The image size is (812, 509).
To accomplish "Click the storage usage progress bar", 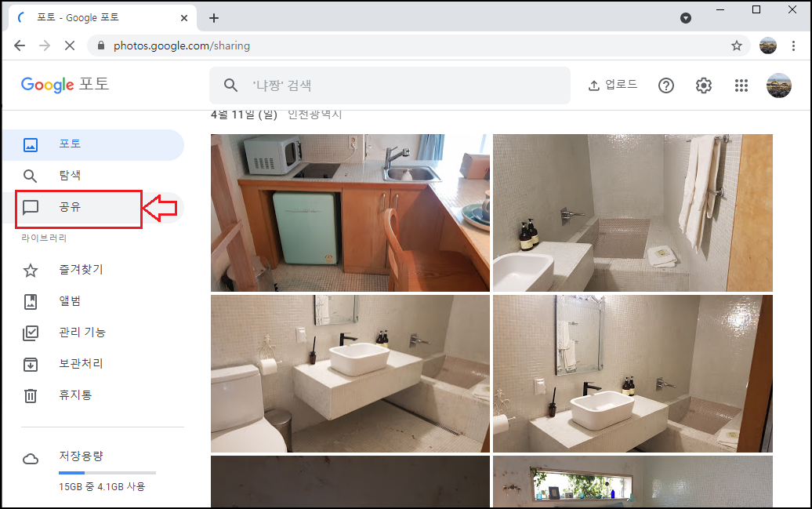I will [107, 473].
